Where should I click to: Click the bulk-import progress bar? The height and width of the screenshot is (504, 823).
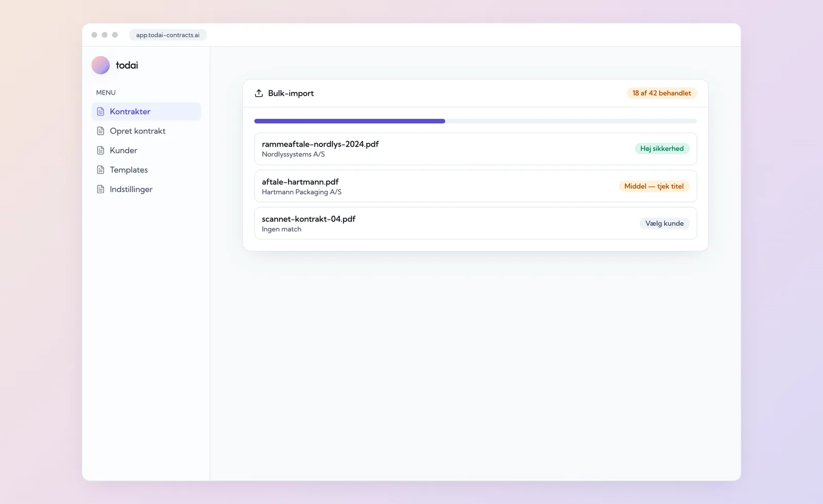(475, 121)
